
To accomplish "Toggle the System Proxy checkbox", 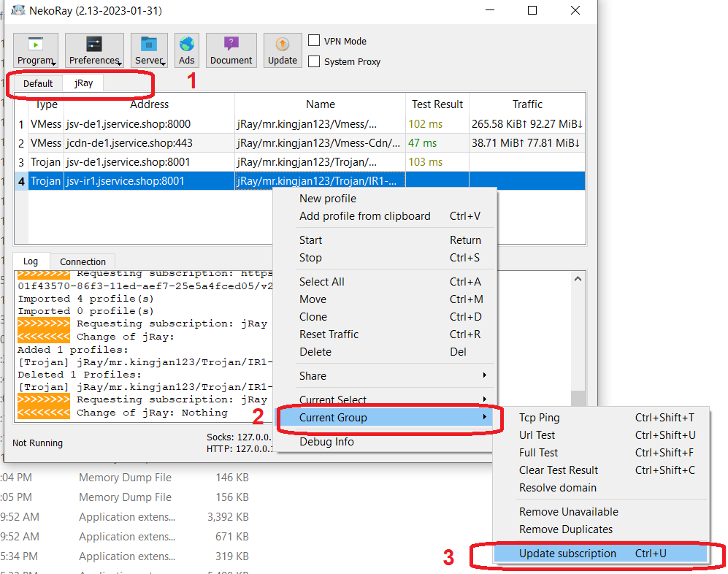I will click(315, 61).
